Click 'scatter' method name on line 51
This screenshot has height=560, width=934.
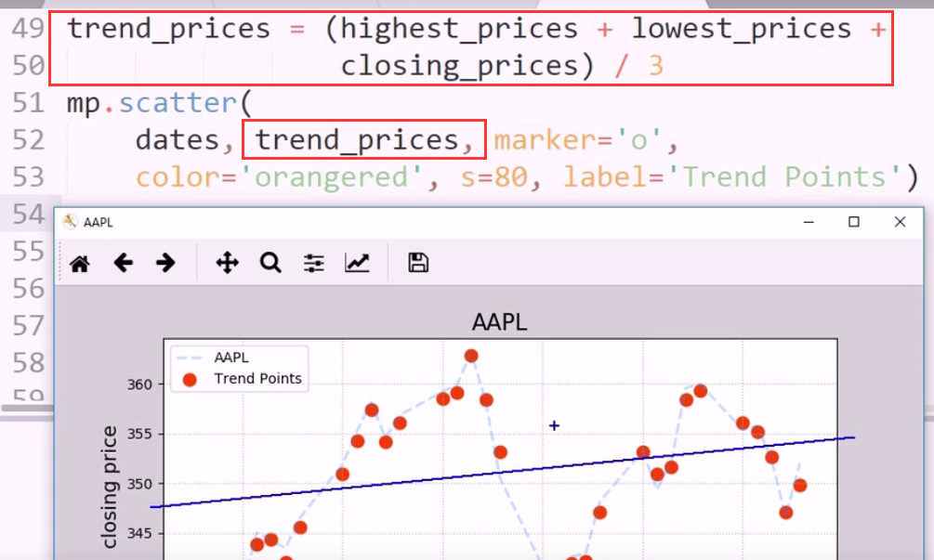(178, 103)
